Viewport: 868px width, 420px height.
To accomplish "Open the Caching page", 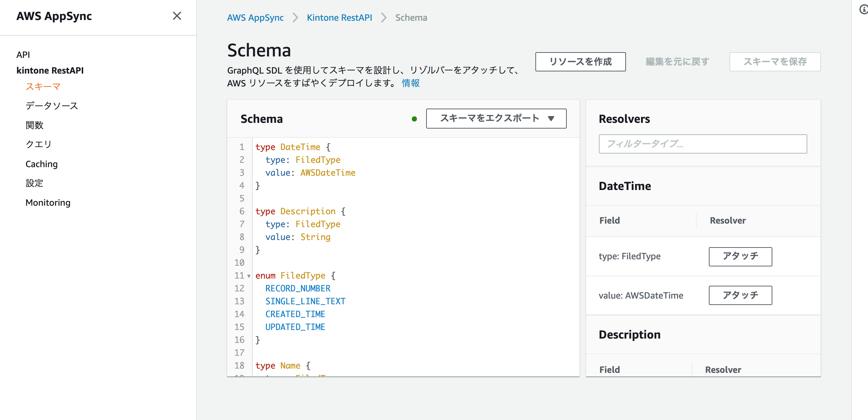I will point(41,164).
